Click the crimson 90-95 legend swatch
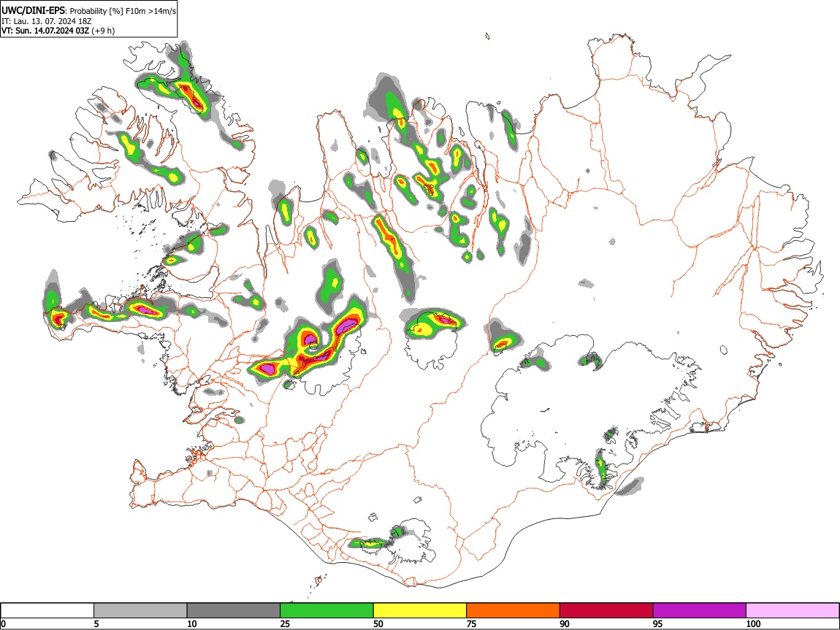This screenshot has width=840, height=630. coord(606,611)
